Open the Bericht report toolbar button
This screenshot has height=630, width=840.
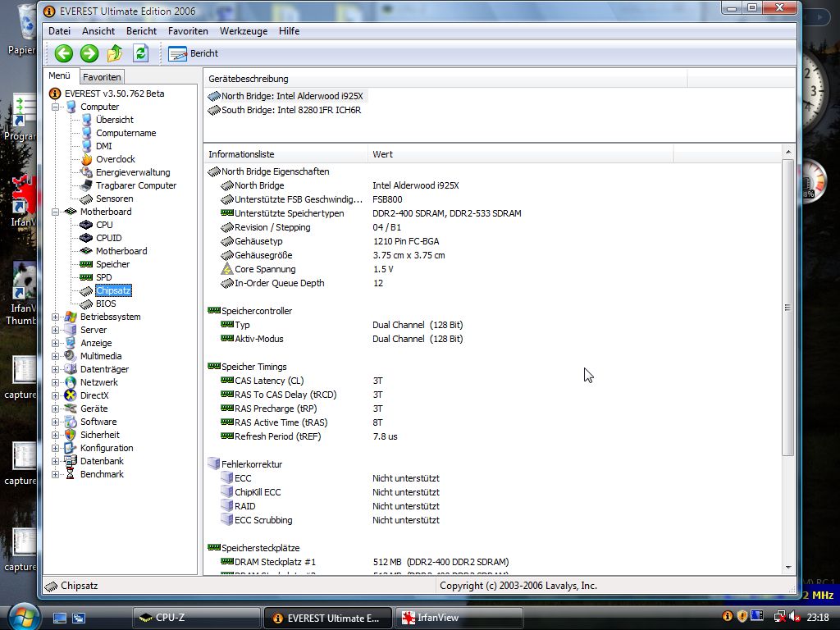pyautogui.click(x=193, y=53)
